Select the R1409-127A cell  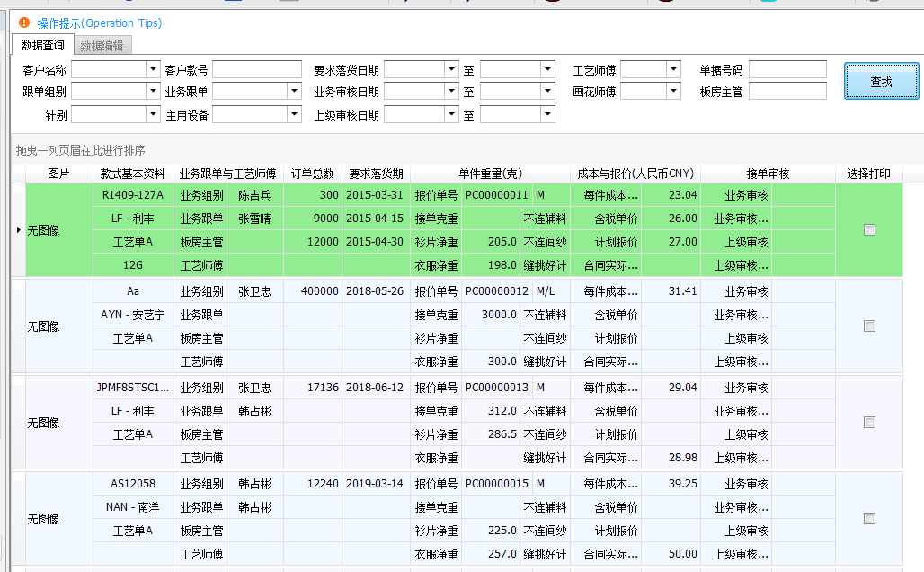(133, 194)
